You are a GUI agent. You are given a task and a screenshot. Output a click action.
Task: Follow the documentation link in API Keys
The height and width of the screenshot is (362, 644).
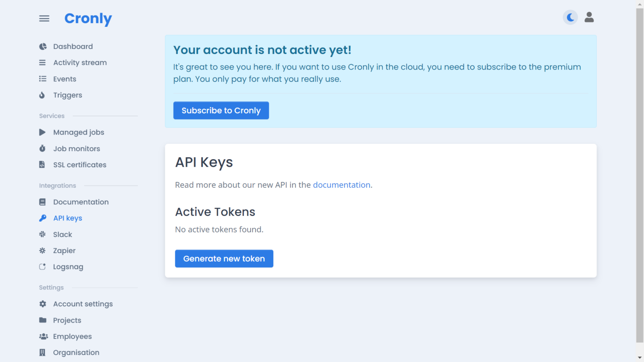pos(341,185)
